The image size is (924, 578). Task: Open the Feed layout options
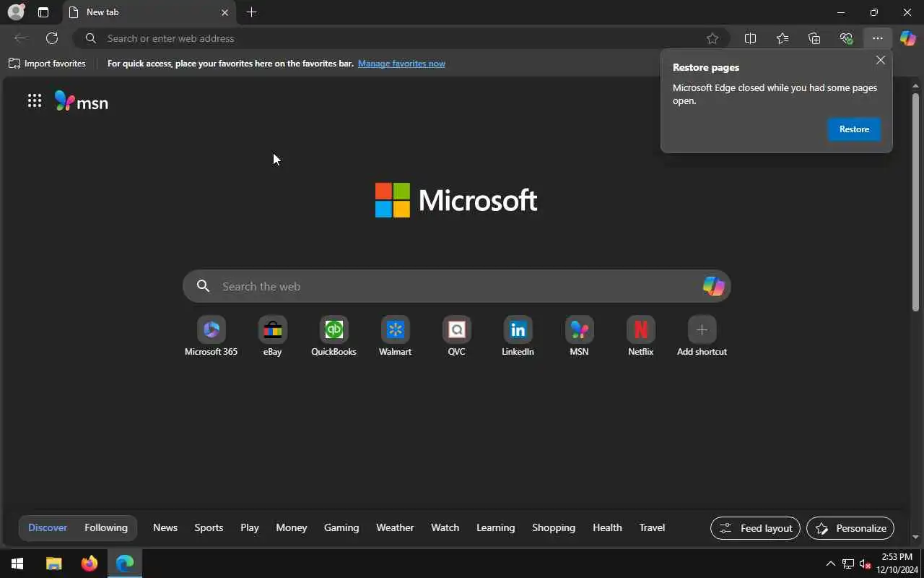tap(756, 528)
